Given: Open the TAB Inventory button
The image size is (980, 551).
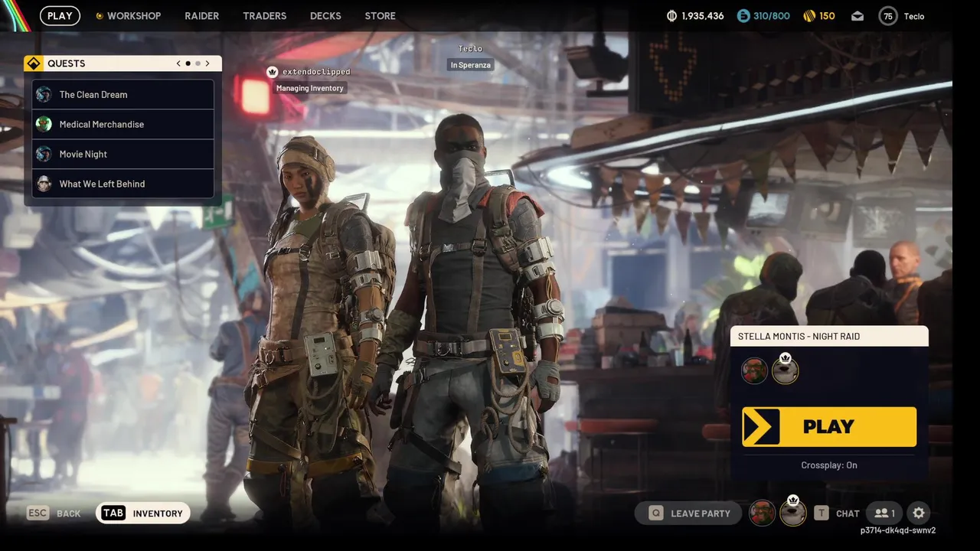Looking at the screenshot, I should [x=143, y=514].
